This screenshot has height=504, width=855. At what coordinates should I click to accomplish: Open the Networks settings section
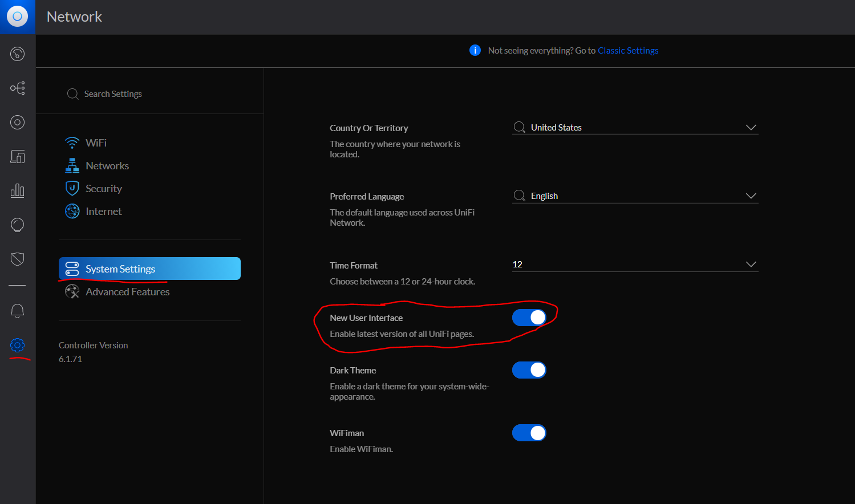pos(107,166)
